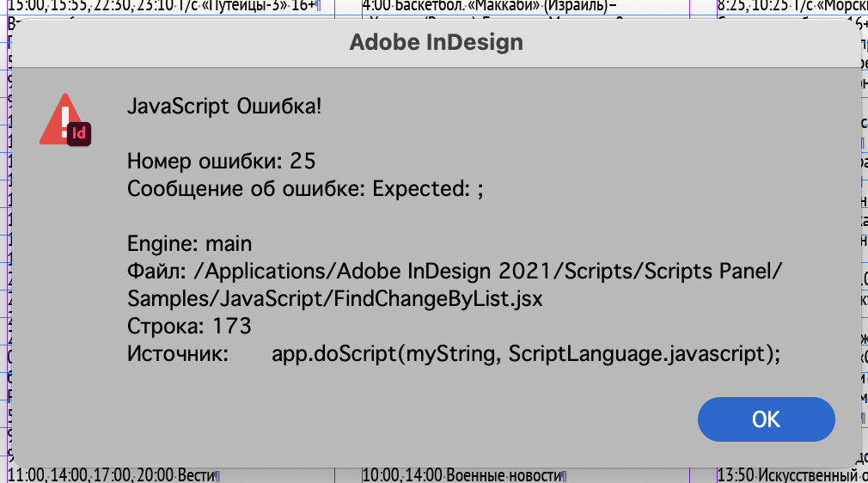Click the 11:00, 14:00 Вести line
868x483 pixels.
click(x=112, y=474)
